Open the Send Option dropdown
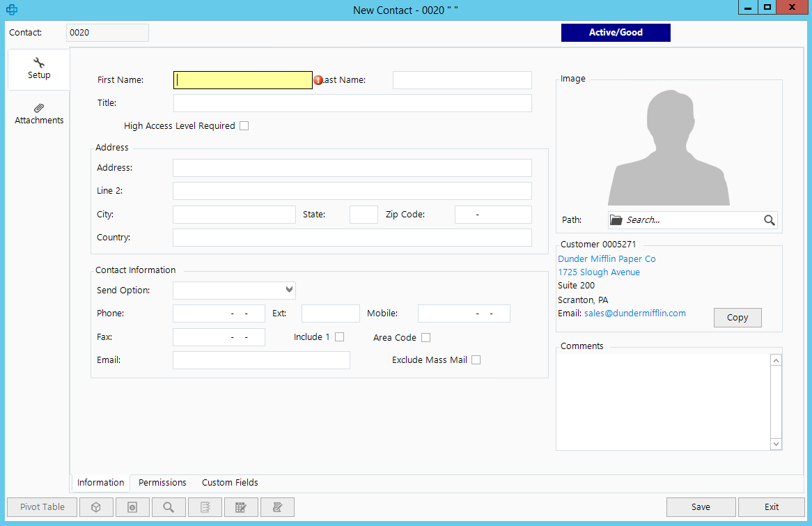The image size is (812, 526). (288, 290)
